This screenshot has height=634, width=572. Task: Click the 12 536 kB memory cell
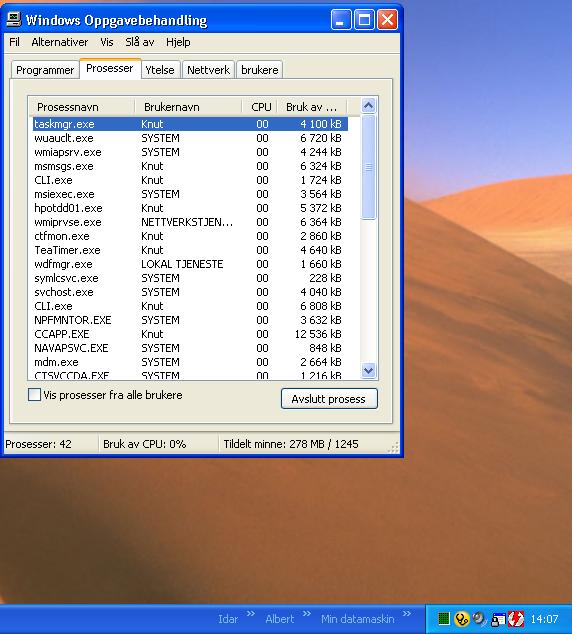click(x=318, y=334)
